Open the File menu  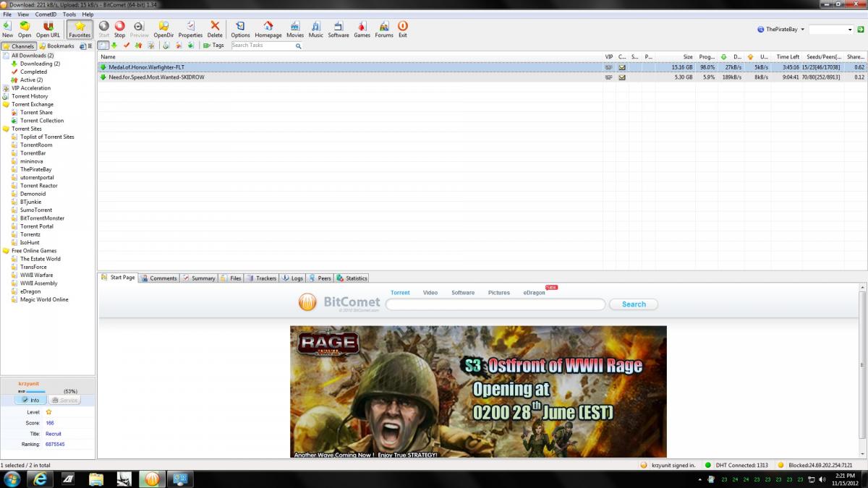pyautogui.click(x=7, y=14)
